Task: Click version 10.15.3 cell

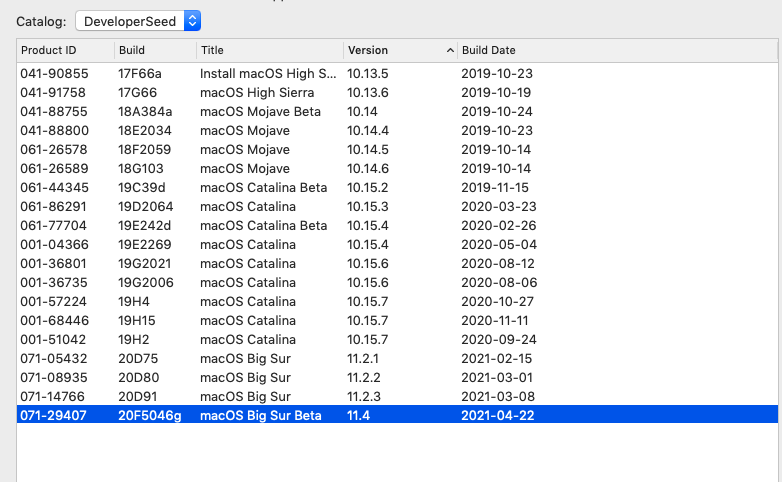Action: [x=368, y=207]
